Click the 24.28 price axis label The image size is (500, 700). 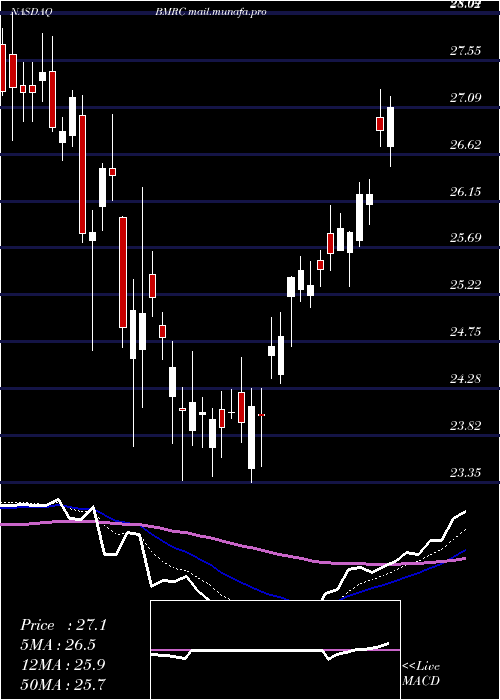466,379
